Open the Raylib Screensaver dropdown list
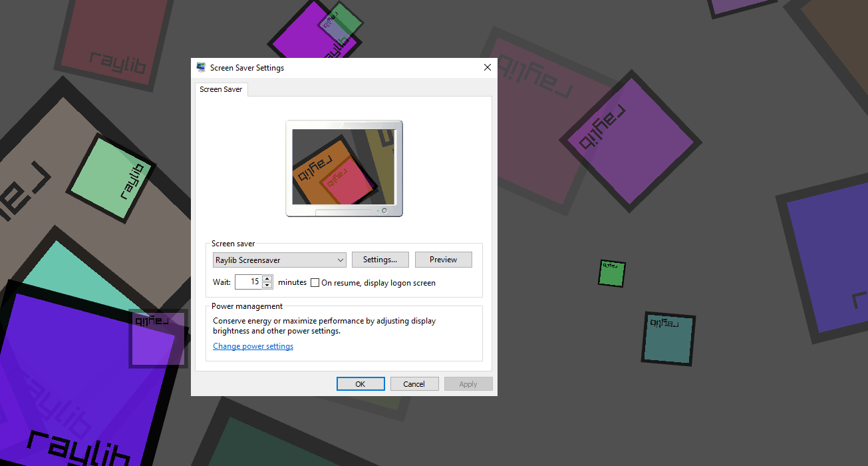This screenshot has width=868, height=466. click(279, 260)
